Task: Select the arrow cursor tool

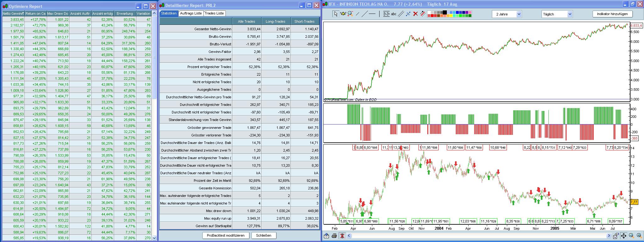Action: (x=336, y=14)
